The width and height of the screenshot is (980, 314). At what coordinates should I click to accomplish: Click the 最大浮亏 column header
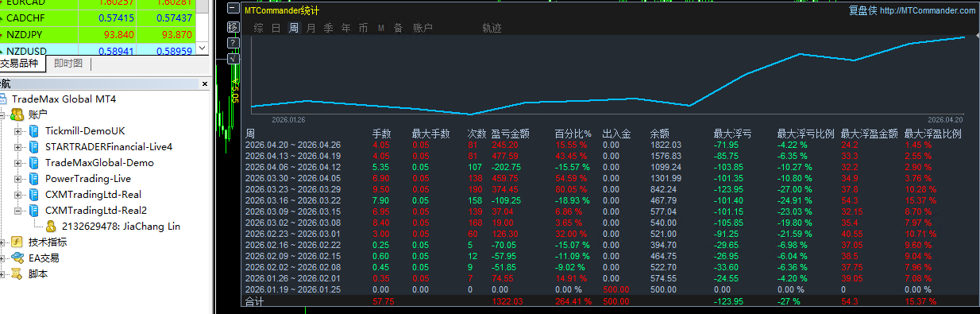732,134
